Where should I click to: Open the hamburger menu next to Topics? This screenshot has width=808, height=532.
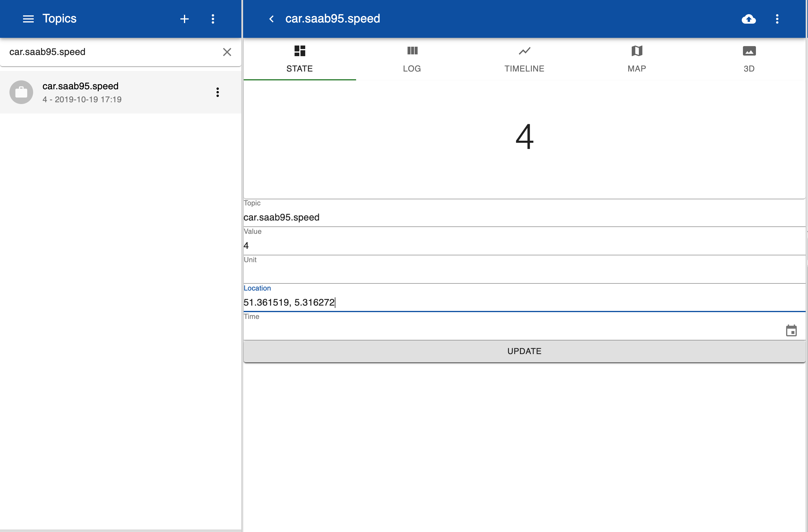(x=28, y=19)
